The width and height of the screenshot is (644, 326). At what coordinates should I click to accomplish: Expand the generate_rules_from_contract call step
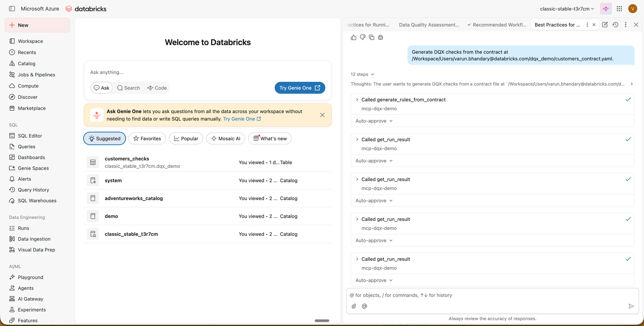pos(357,100)
